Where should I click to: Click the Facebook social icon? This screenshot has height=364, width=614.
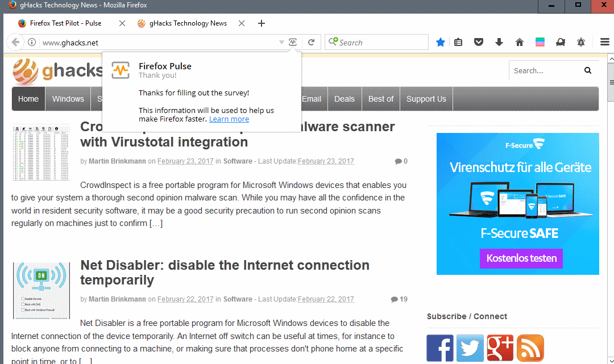coord(440,348)
